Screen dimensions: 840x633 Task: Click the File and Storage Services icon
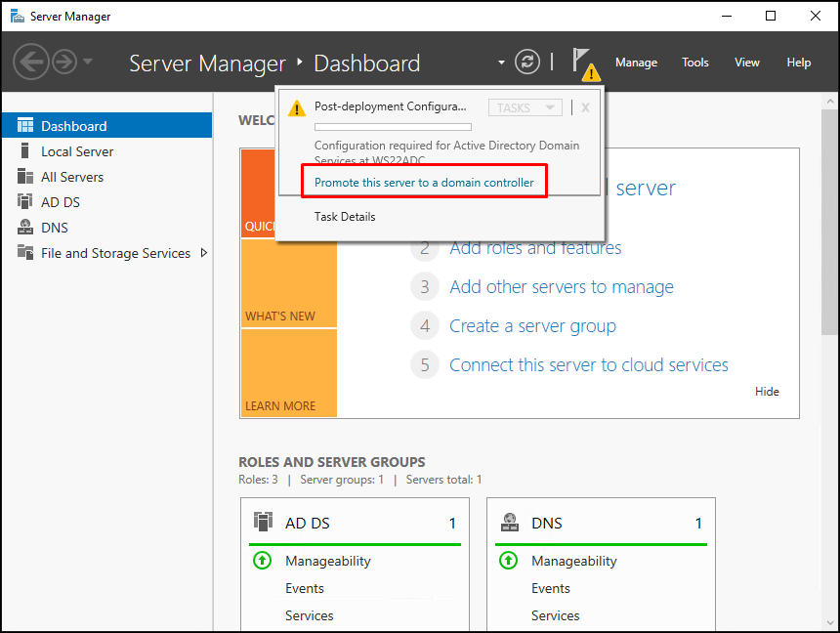click(x=25, y=252)
